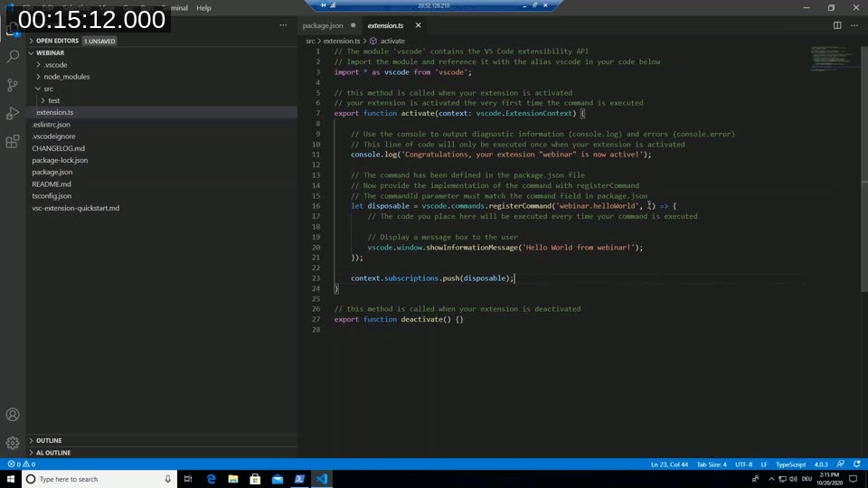Image resolution: width=868 pixels, height=488 pixels.
Task: Click the microphone icon in search box
Action: tap(168, 479)
